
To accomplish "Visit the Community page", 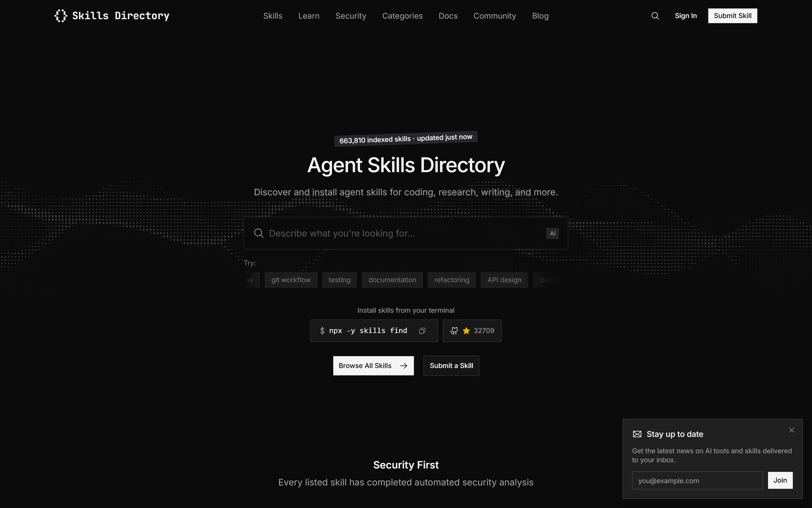I will tap(494, 16).
